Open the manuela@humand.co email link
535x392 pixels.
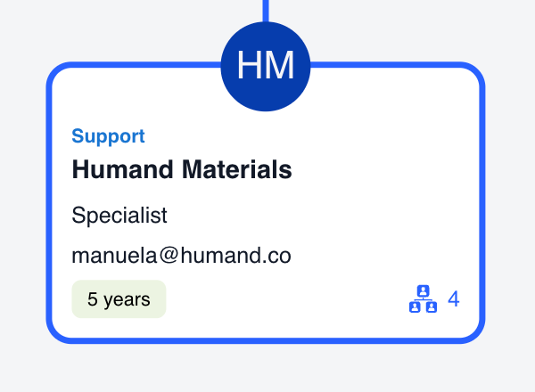[182, 257]
